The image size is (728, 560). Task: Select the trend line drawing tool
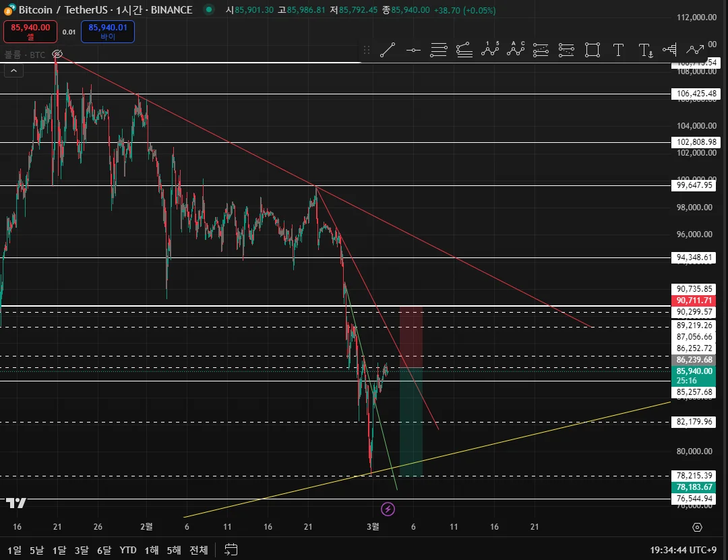387,50
